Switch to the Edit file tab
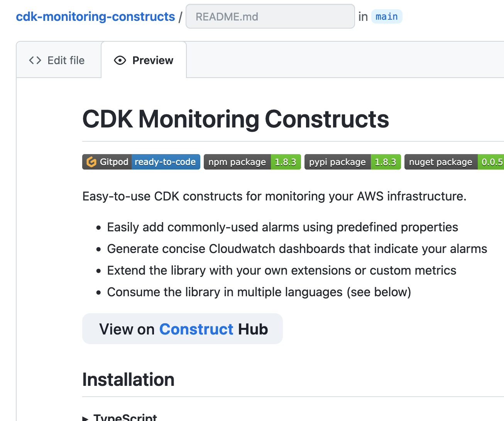Screen dimensions: 504x421 tap(59, 60)
